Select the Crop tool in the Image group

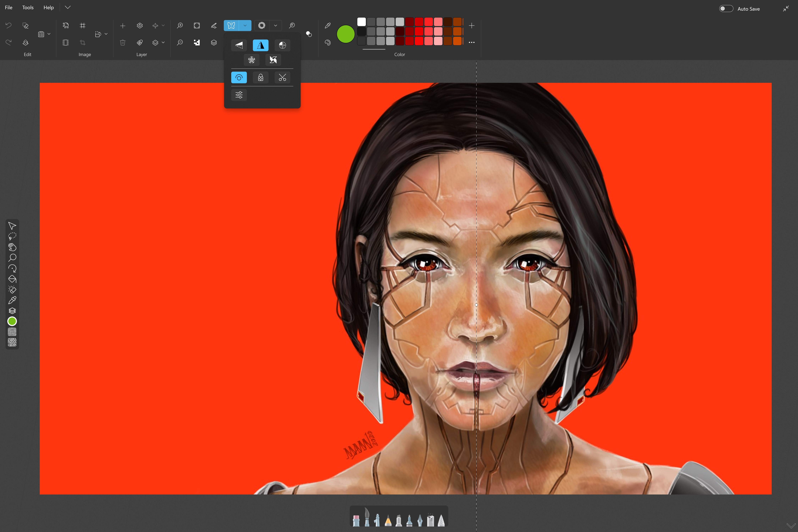[82, 42]
